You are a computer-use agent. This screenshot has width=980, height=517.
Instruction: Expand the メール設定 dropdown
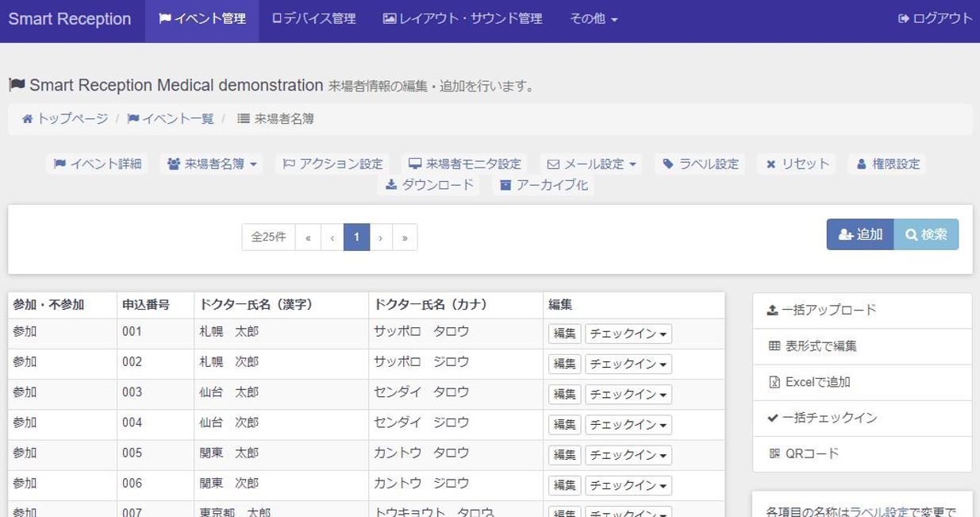592,164
